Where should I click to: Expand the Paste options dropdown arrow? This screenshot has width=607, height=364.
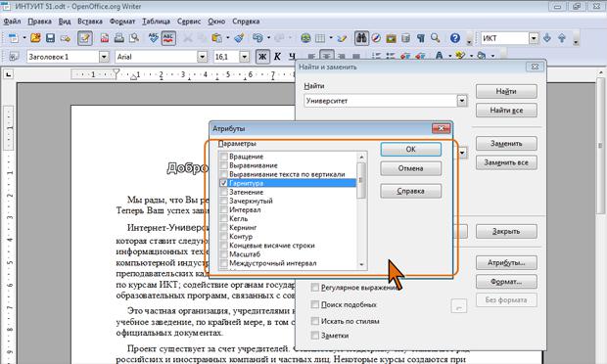click(x=227, y=38)
